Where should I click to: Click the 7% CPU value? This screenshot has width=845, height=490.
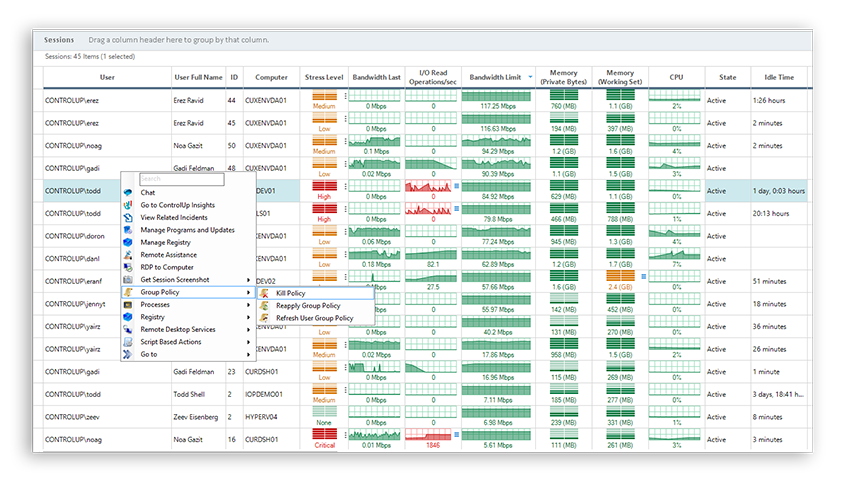point(676,265)
